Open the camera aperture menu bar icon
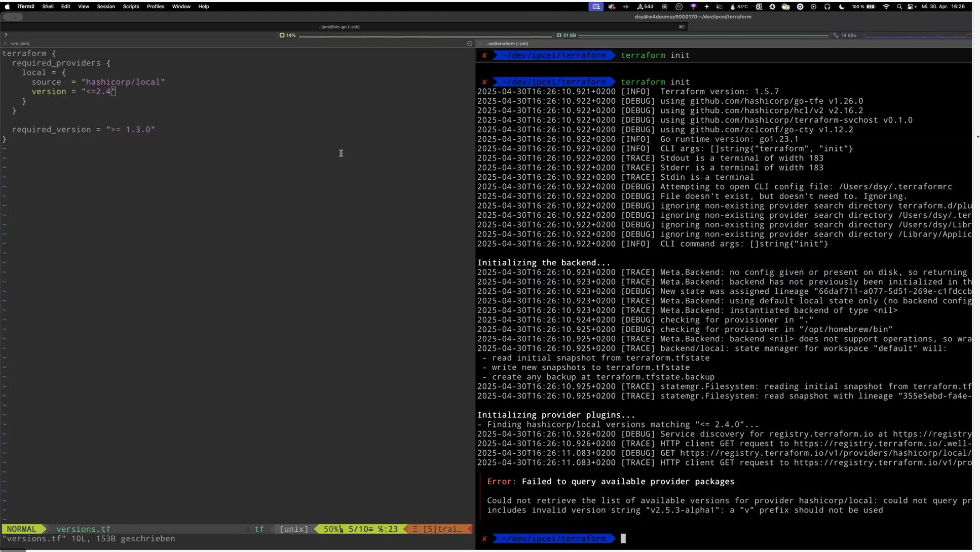This screenshot has height=552, width=980. pyautogui.click(x=772, y=7)
